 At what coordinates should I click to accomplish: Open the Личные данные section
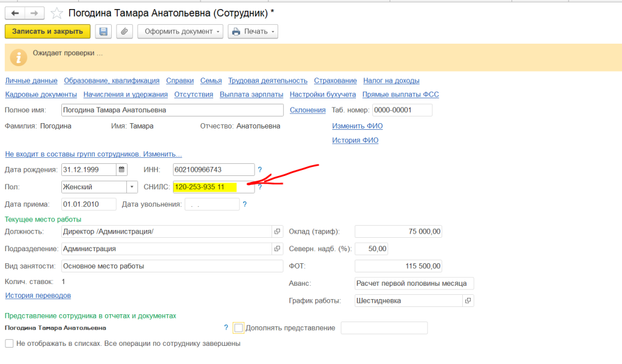tap(31, 81)
